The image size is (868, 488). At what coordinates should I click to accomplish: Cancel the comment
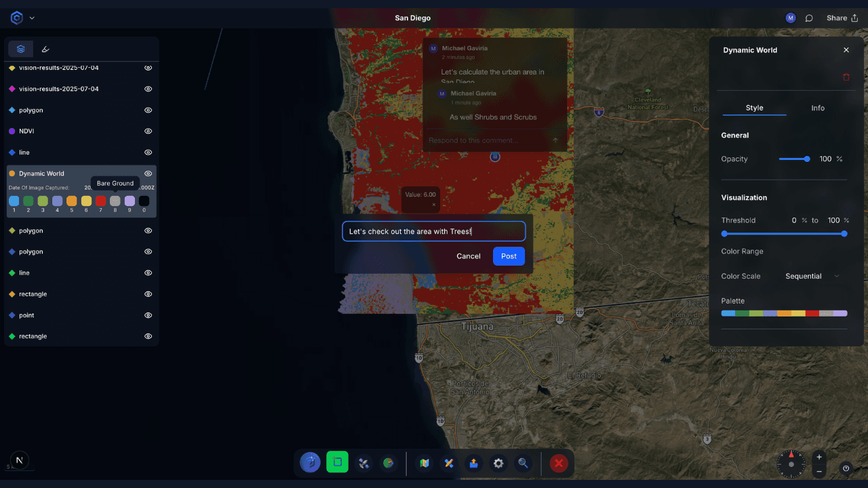pos(468,256)
